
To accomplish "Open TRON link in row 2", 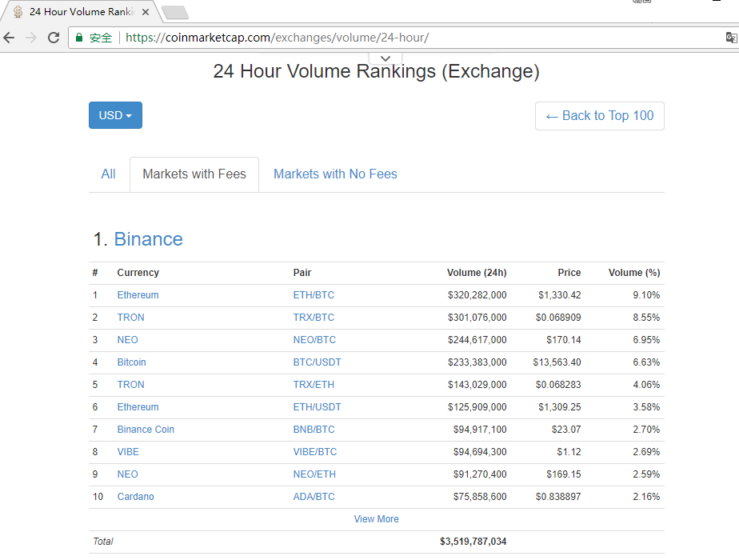I will point(130,318).
